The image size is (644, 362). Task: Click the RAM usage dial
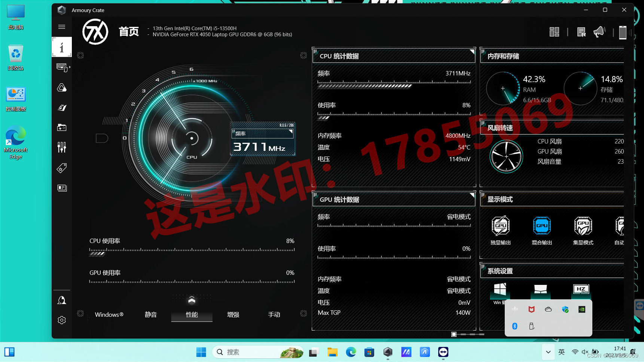point(503,88)
